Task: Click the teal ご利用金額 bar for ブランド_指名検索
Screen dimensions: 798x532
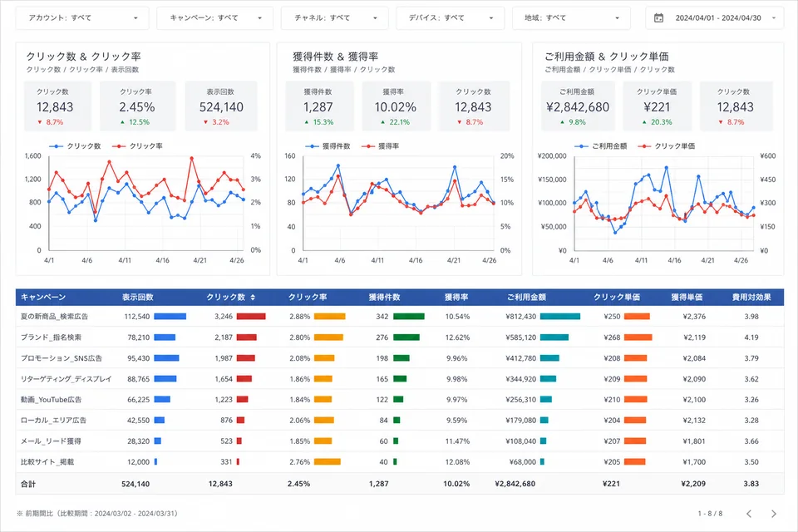Action: click(554, 337)
